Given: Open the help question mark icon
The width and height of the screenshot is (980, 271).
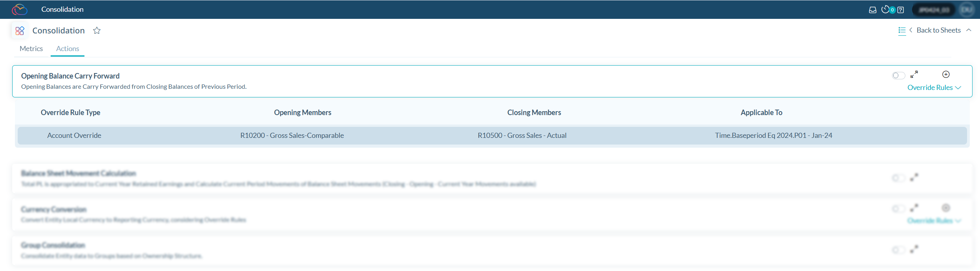Looking at the screenshot, I should (x=901, y=10).
